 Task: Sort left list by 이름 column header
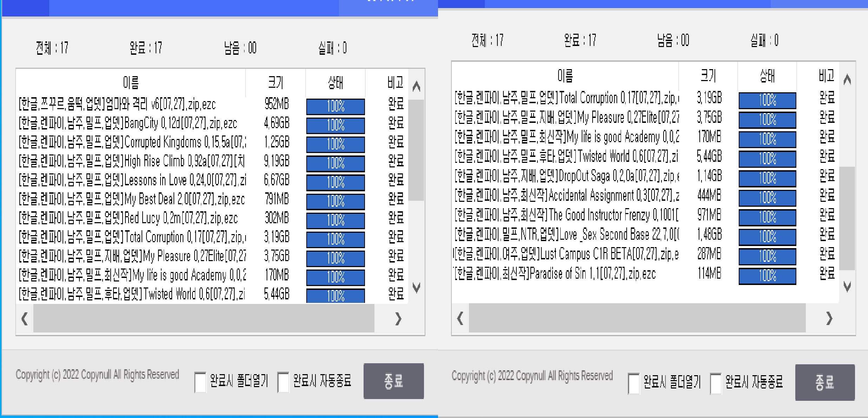coord(131,82)
